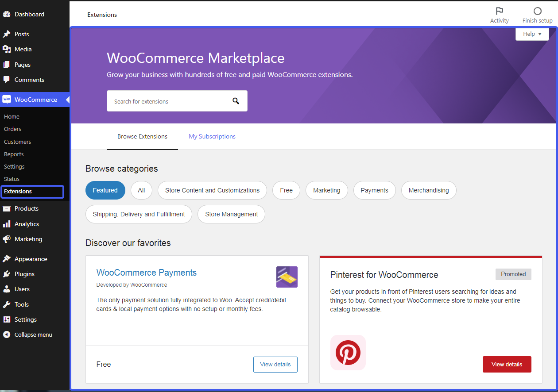This screenshot has width=558, height=392.
Task: Select the Featured category pill
Action: coord(105,190)
